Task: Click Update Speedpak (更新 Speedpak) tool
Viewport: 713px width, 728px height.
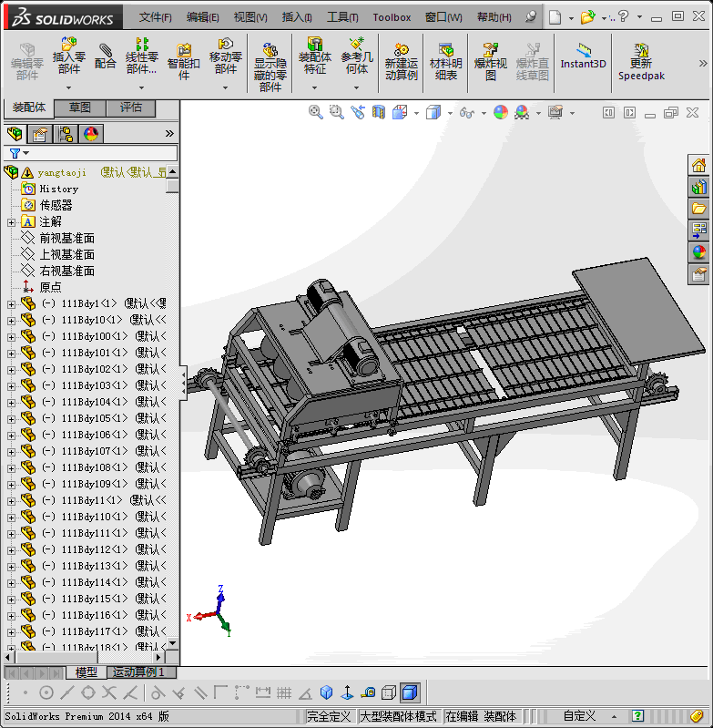Action: click(641, 62)
